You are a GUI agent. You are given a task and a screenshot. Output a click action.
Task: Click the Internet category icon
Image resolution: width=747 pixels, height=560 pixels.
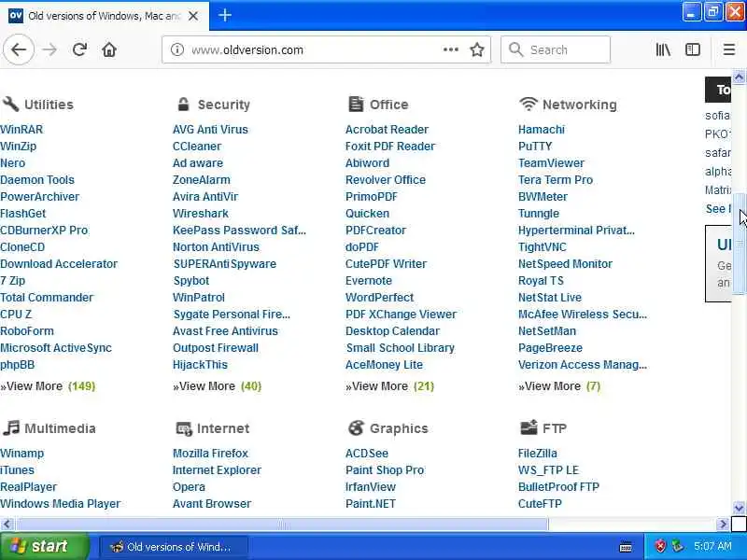click(x=183, y=428)
